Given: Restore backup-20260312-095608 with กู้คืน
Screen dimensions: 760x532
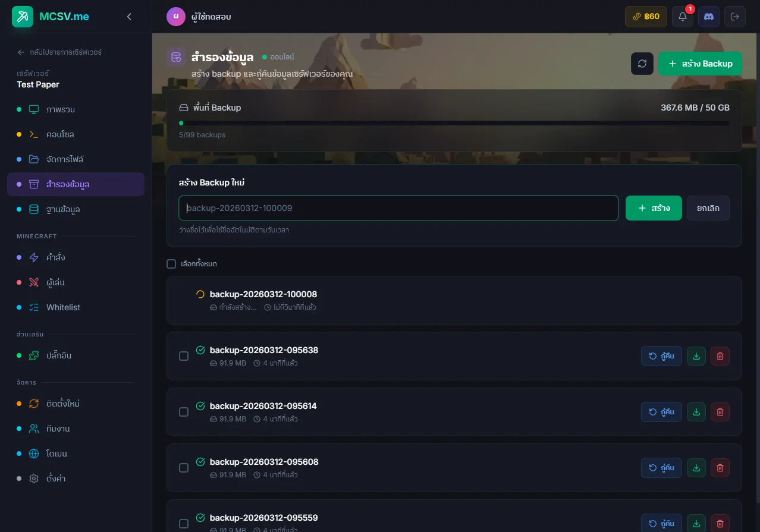Looking at the screenshot, I should [661, 468].
